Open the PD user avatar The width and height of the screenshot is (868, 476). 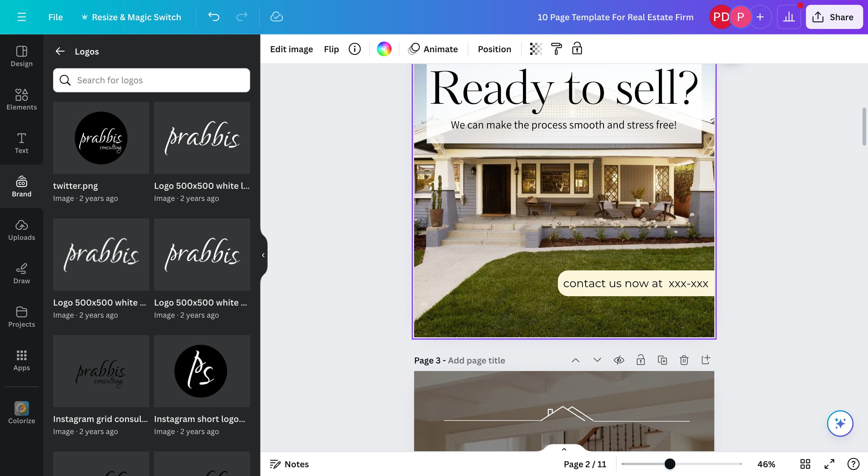pos(720,17)
